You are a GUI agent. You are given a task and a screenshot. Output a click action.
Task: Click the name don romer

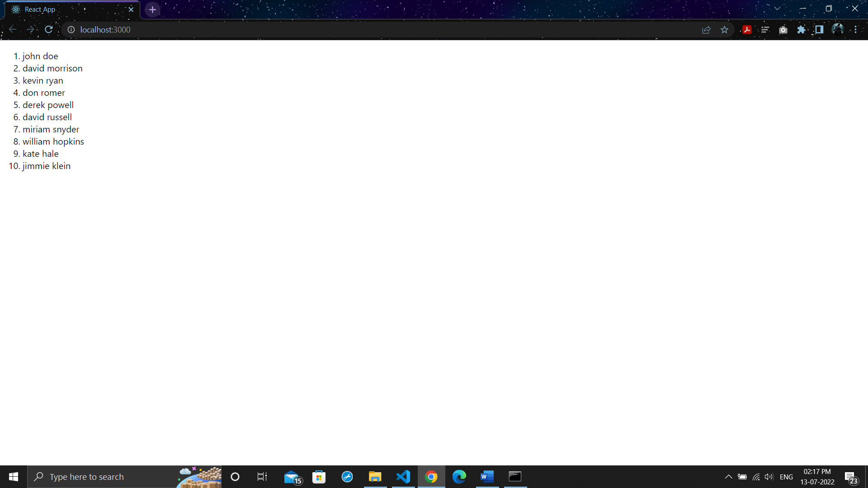(x=44, y=93)
